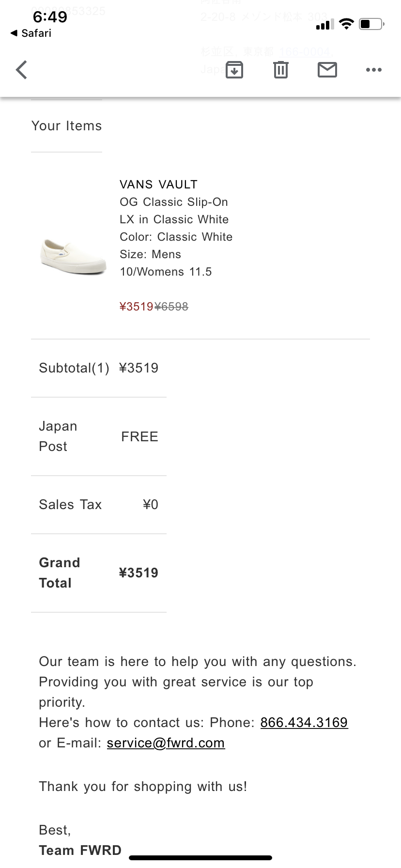The width and height of the screenshot is (401, 868).
Task: Tap the sale price ¥3519
Action: [136, 307]
